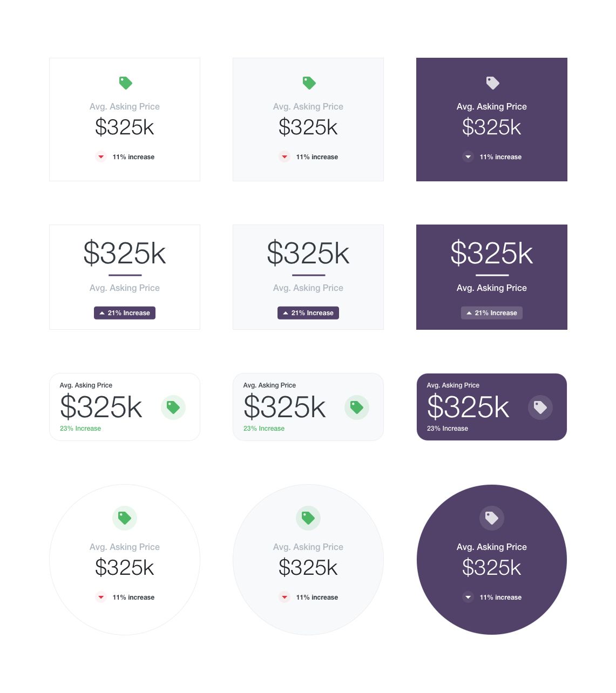Click red down arrow in gray circle card
Screen dimensions: 616x693
285,597
